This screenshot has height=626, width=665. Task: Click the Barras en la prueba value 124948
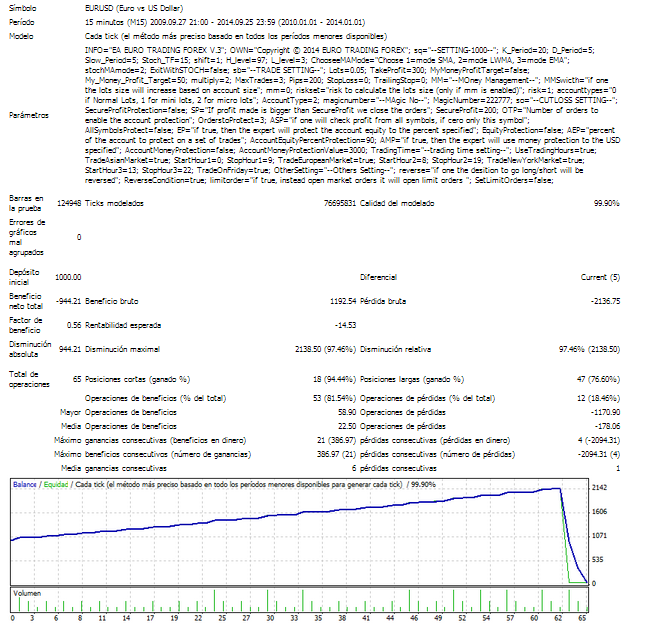tap(67, 202)
